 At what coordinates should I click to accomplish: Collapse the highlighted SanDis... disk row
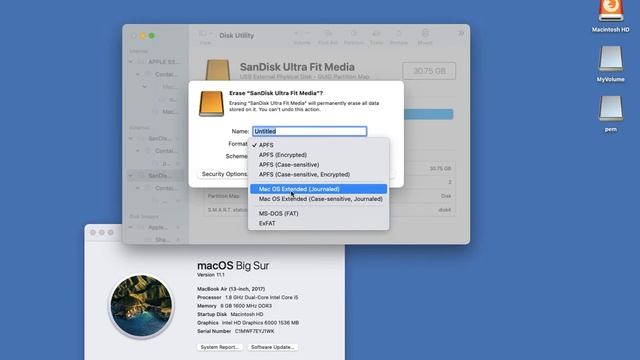click(131, 176)
